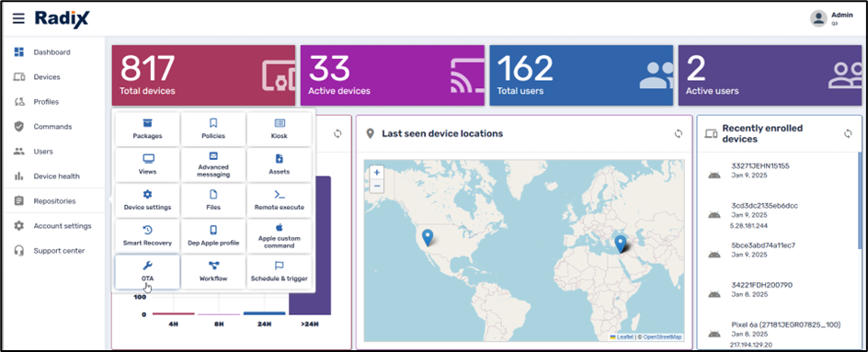
Task: Click the recently enrolled devices scrollbar
Action: [x=859, y=205]
